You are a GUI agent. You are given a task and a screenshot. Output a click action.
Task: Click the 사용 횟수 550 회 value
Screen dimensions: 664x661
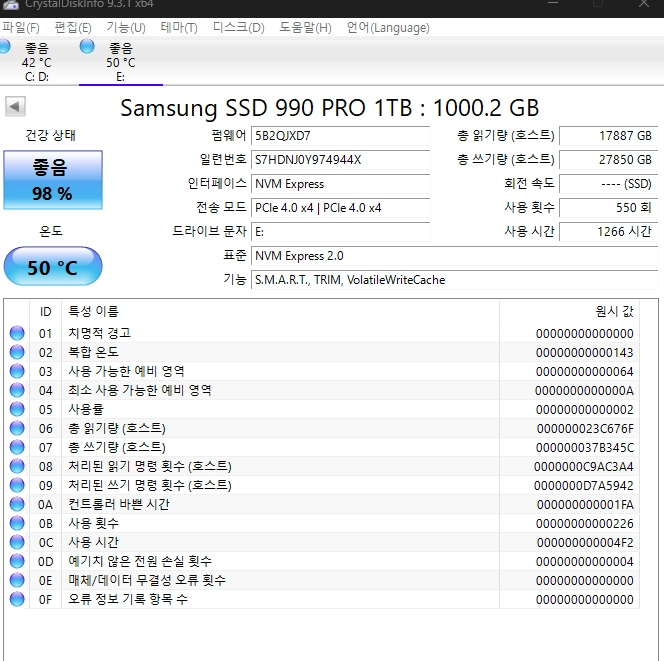coord(609,208)
